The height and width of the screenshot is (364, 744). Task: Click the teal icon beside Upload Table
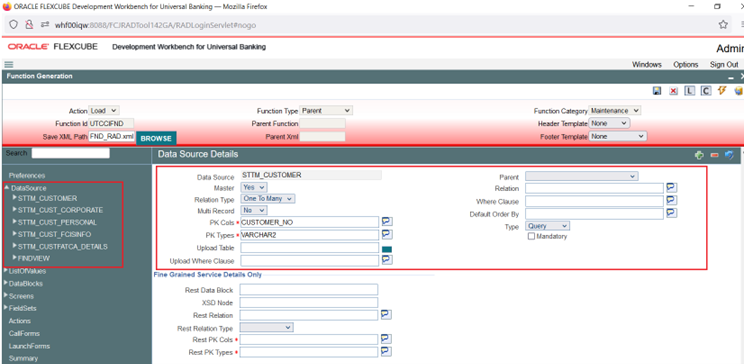[x=387, y=249]
